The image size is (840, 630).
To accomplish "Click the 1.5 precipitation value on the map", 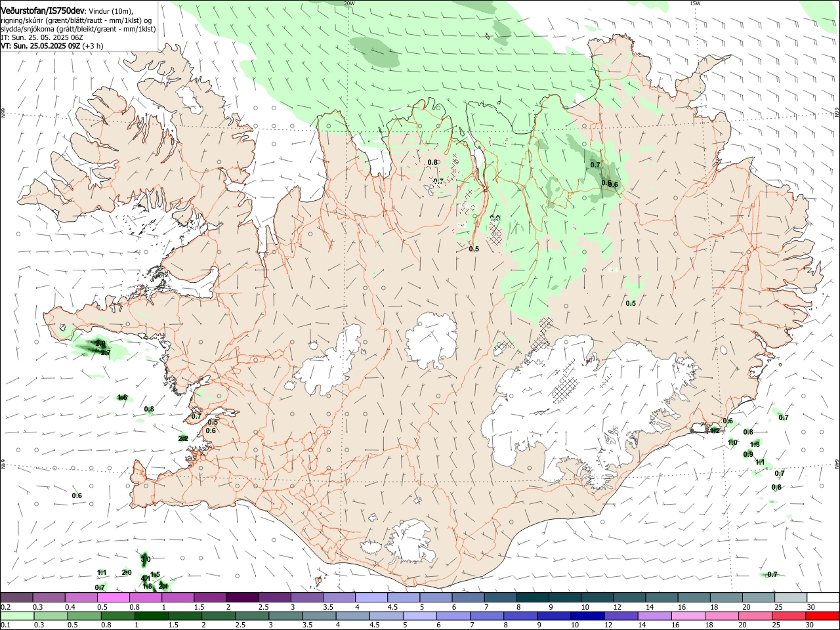I will [155, 574].
